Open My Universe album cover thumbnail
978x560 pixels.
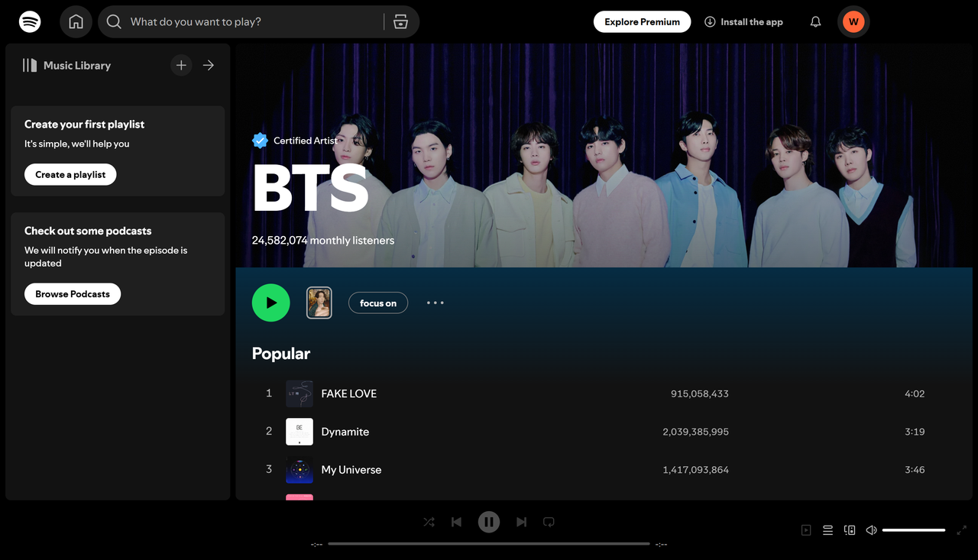300,470
